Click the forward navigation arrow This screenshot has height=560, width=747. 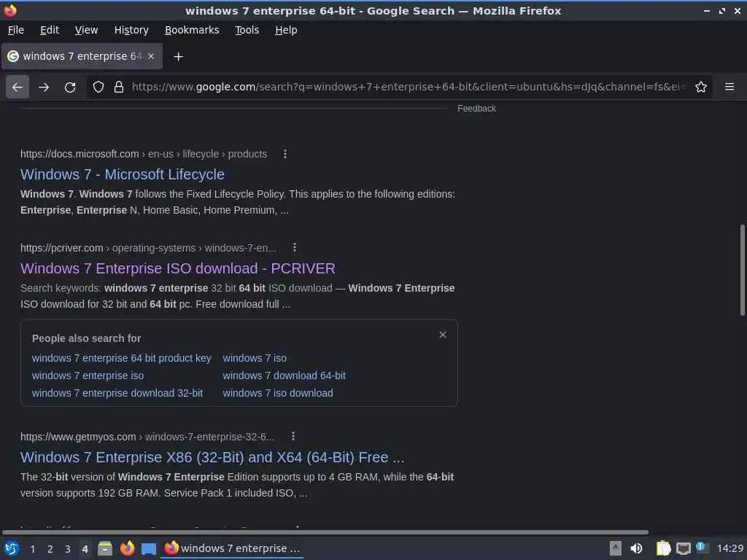[44, 87]
